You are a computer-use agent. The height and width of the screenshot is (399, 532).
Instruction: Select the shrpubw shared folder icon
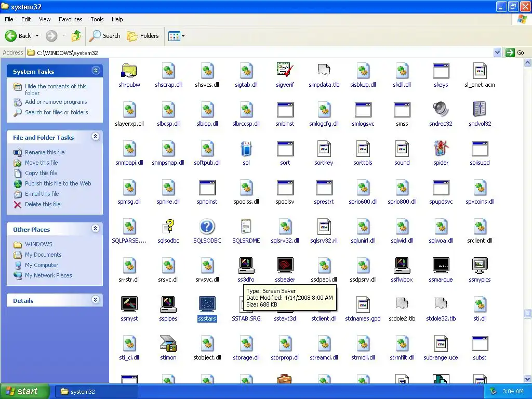click(x=129, y=71)
